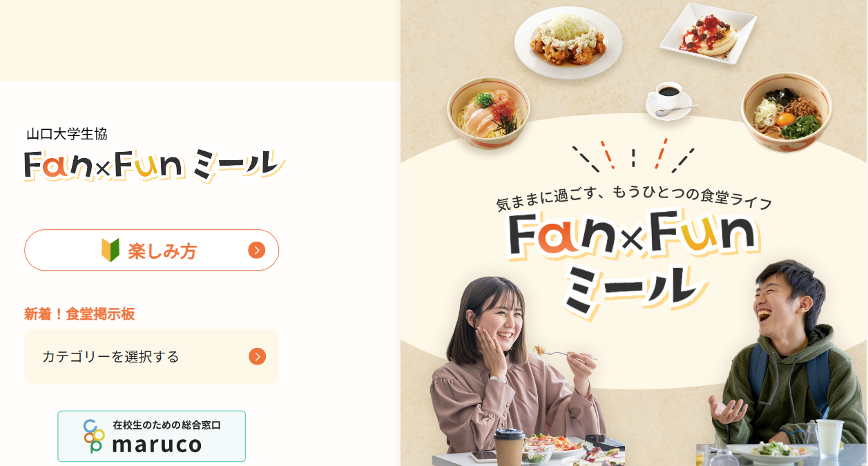This screenshot has width=868, height=466.
Task: Click the orange arrow beside カテゴリーを選択する
Action: tap(257, 356)
